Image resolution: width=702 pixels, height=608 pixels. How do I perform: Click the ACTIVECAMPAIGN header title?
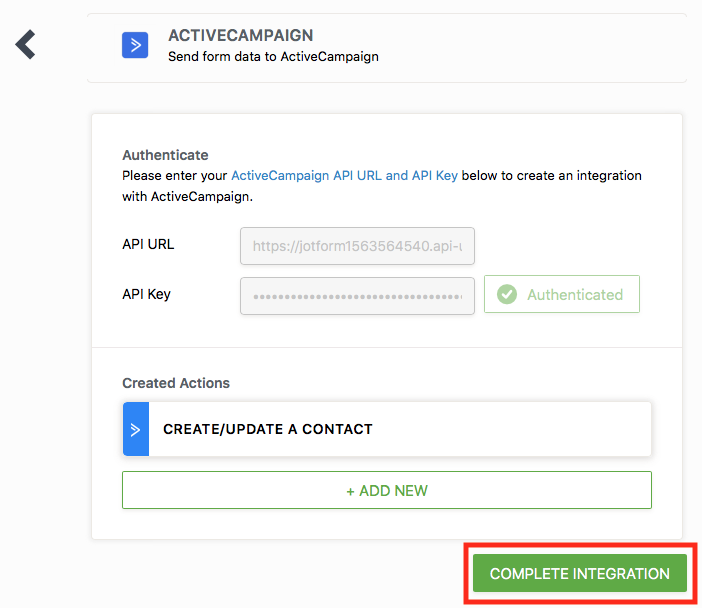pos(240,36)
